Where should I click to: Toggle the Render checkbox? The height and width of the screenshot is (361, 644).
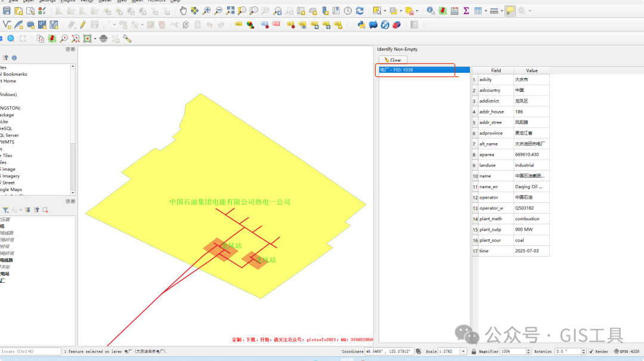pos(591,351)
